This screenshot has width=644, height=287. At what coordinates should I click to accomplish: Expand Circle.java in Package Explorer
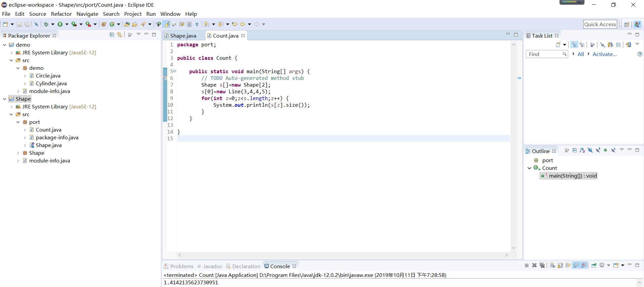coord(24,76)
